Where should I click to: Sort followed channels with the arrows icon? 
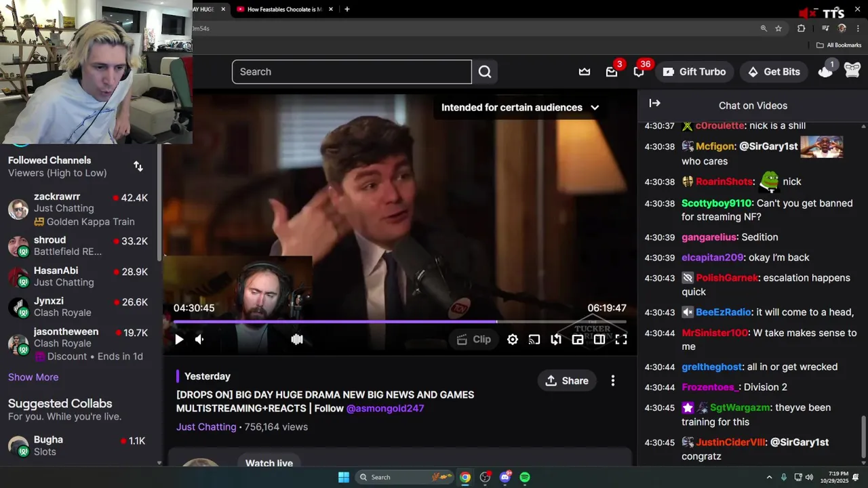click(x=138, y=166)
